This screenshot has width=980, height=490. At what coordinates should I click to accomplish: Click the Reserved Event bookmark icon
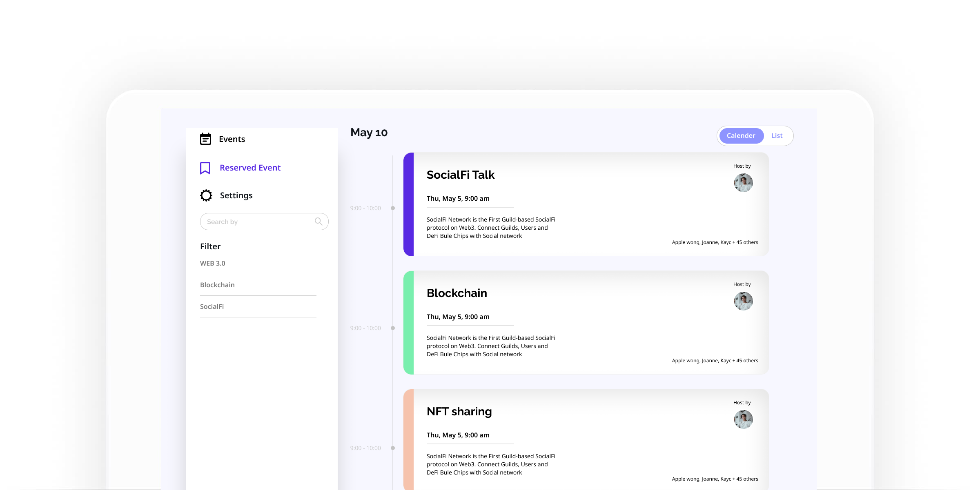point(205,168)
